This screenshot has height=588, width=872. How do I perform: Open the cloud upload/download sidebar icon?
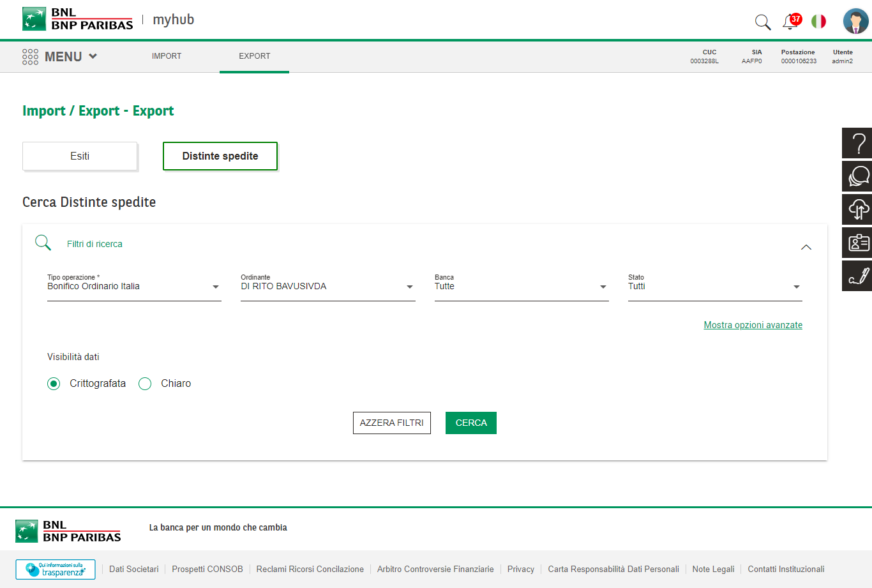tap(857, 209)
